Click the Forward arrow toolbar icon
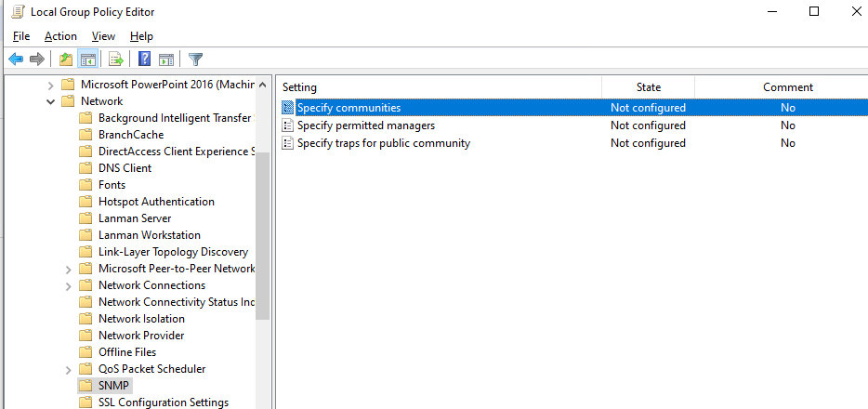The height and width of the screenshot is (409, 868). pyautogui.click(x=36, y=59)
